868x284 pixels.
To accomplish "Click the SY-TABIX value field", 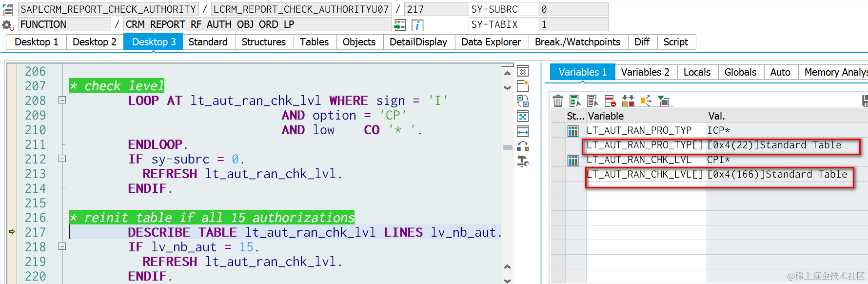I will coord(573,24).
